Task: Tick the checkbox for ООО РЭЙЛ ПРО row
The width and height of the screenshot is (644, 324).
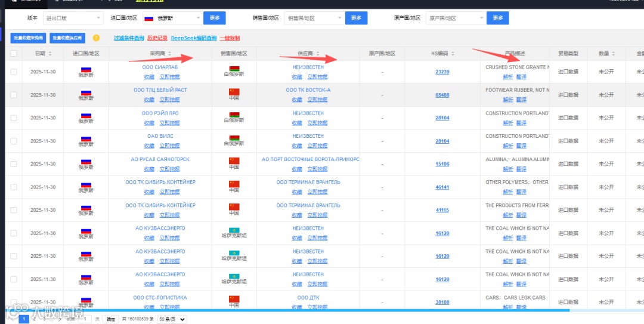Action: pyautogui.click(x=14, y=118)
